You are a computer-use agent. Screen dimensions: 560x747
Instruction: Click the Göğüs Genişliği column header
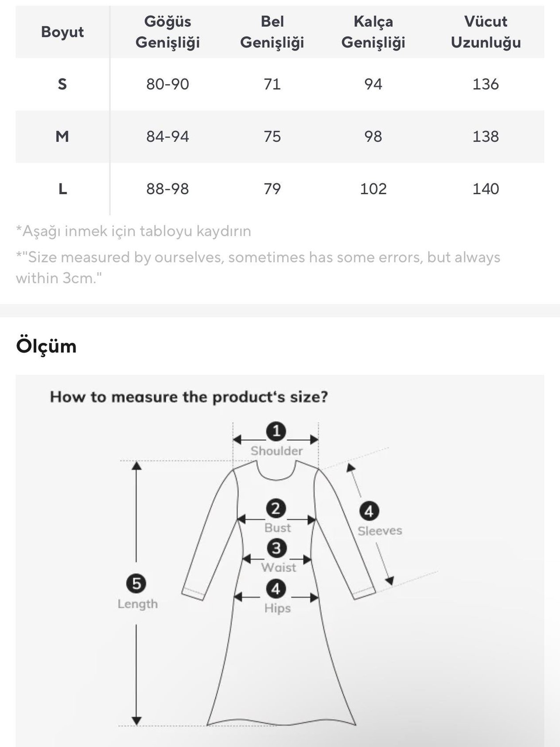[167, 32]
